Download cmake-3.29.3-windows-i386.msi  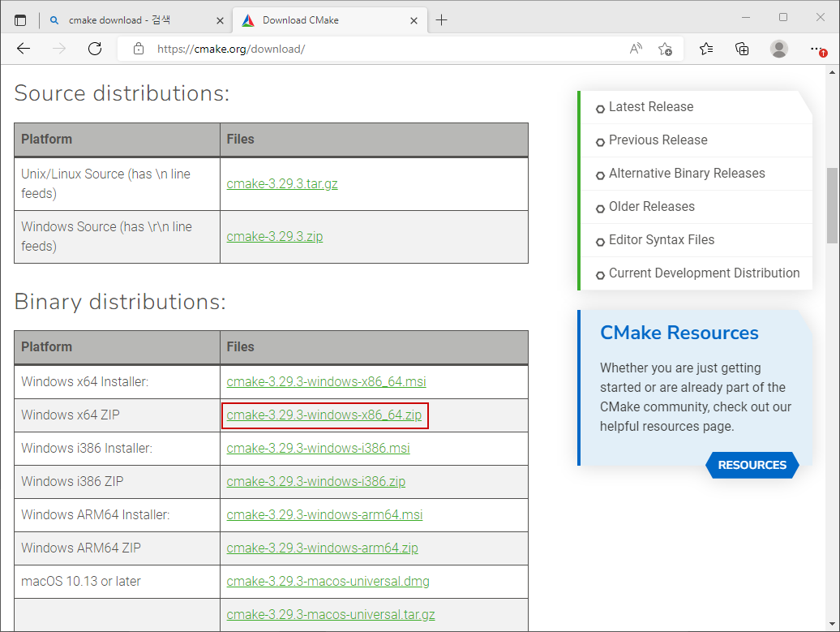[318, 448]
